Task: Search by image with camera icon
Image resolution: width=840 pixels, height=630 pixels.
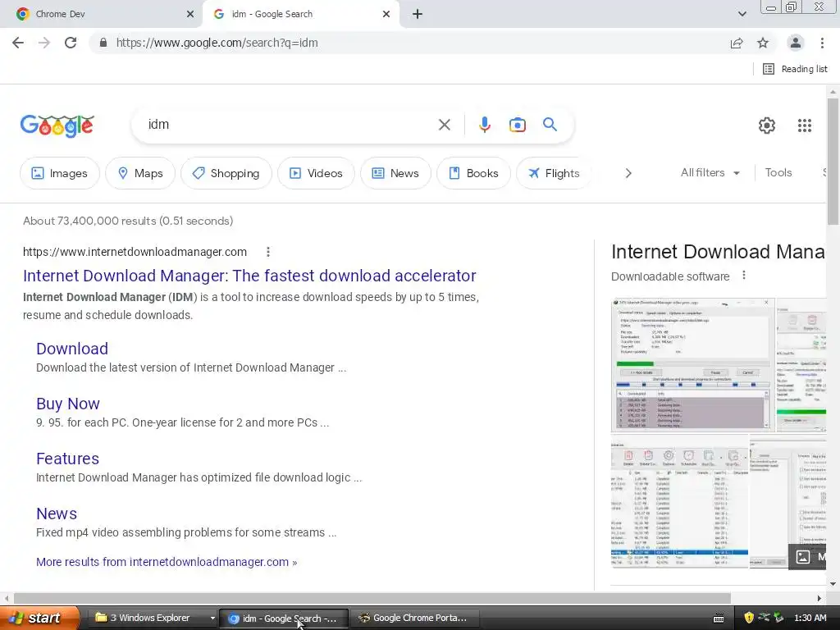Action: (x=517, y=125)
